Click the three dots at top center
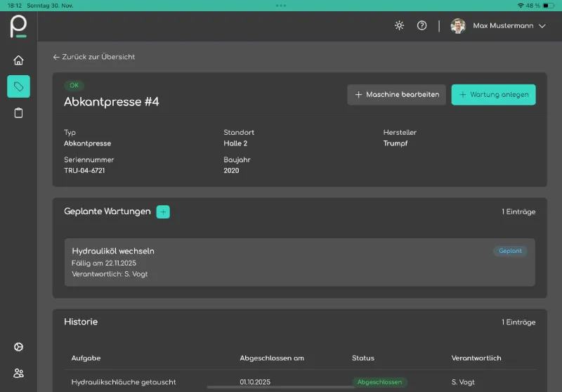 pos(281,6)
